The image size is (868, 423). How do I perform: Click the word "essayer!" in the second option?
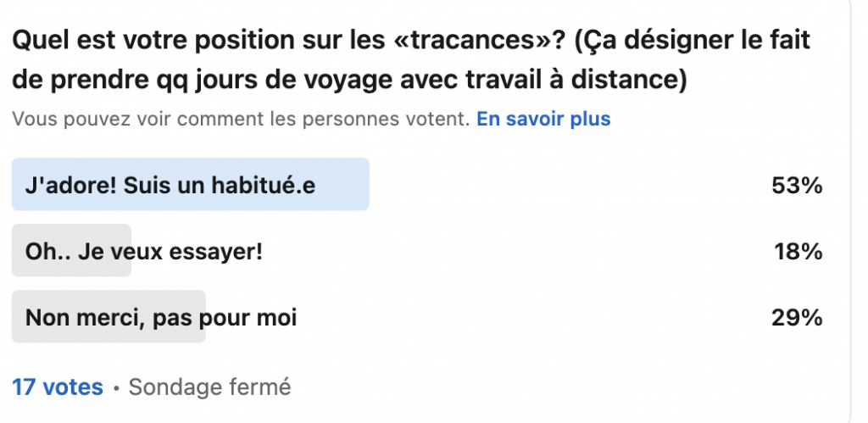pyautogui.click(x=223, y=252)
